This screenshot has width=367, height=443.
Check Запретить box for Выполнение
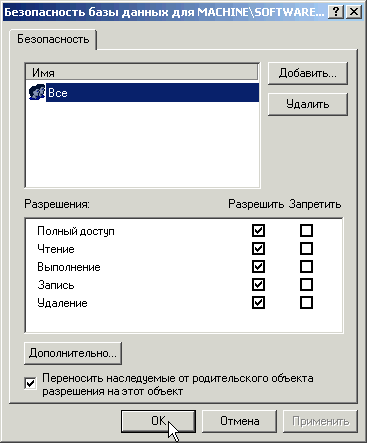[306, 267]
